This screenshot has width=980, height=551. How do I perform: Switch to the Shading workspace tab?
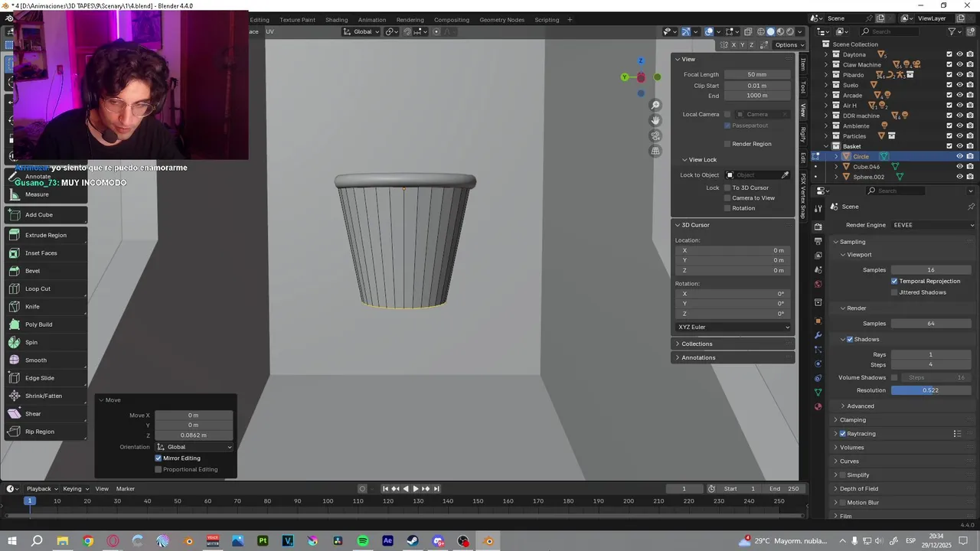336,20
